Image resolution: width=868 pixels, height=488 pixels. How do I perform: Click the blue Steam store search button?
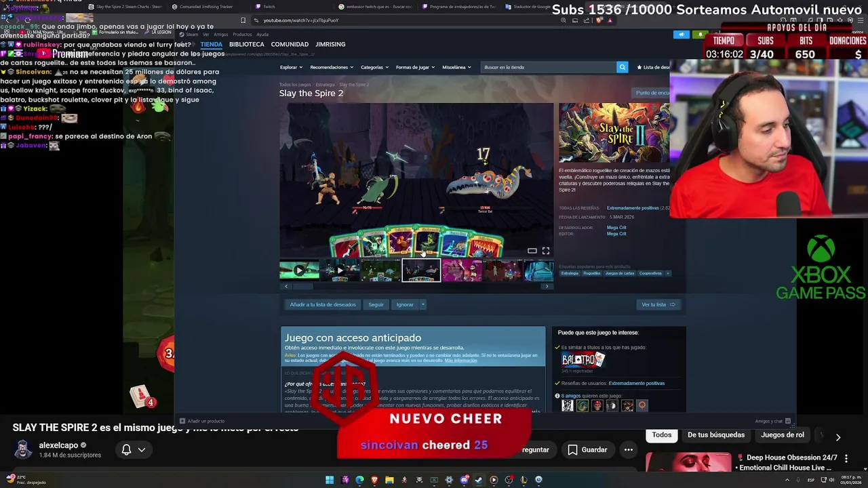click(x=622, y=67)
